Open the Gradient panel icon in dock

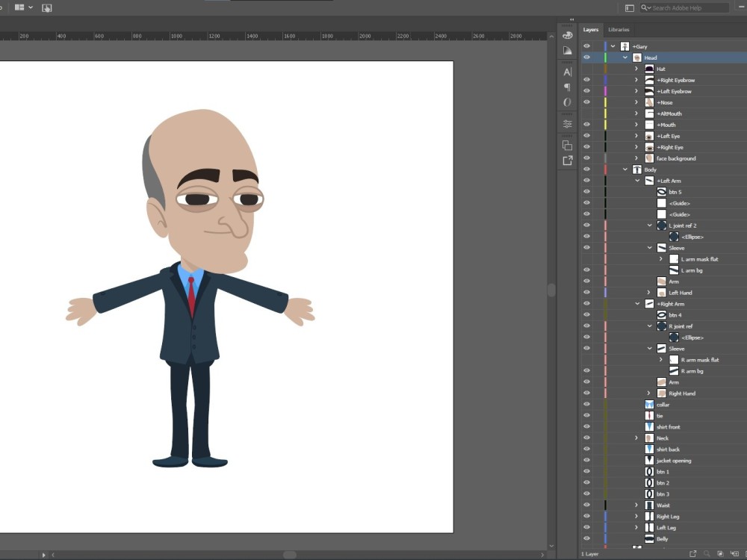(x=567, y=50)
